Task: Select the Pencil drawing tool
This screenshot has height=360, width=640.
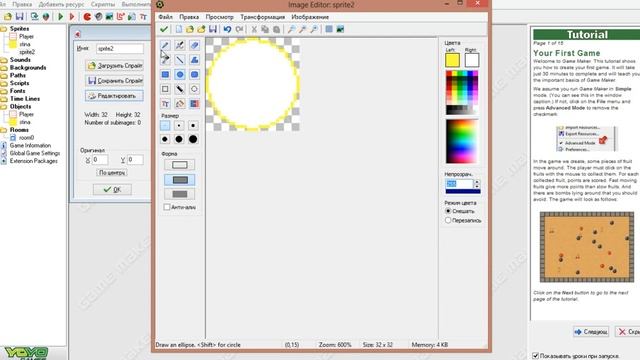Action: point(165,45)
